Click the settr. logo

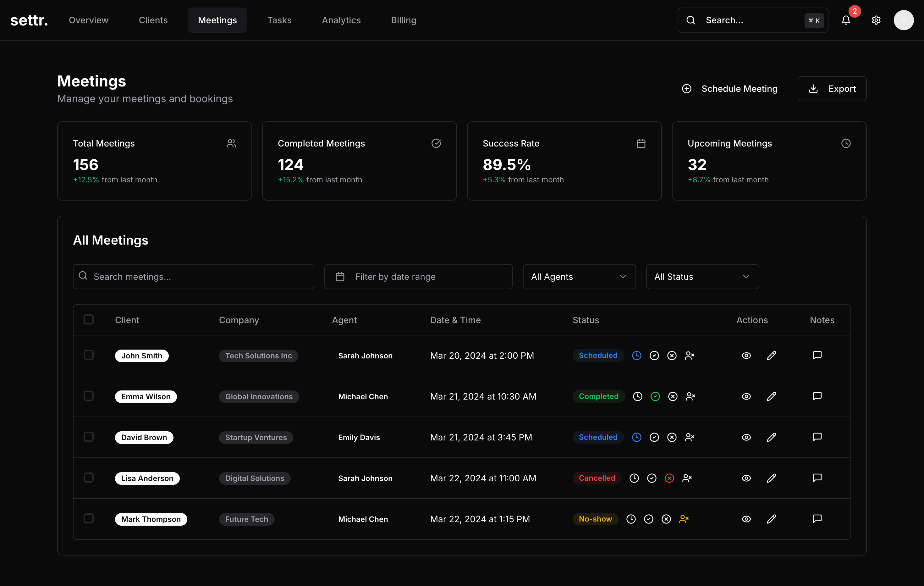tap(29, 20)
